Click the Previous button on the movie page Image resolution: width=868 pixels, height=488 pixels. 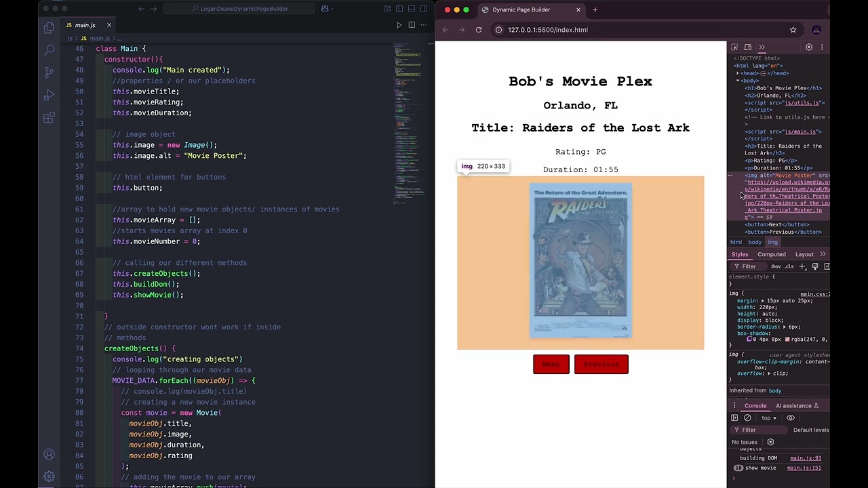coord(601,365)
